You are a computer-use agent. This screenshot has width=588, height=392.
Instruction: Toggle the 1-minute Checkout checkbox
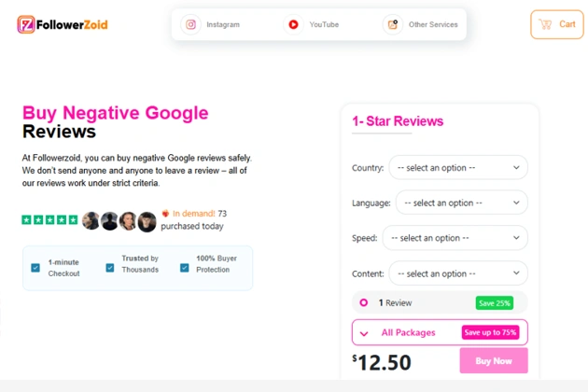pyautogui.click(x=35, y=268)
